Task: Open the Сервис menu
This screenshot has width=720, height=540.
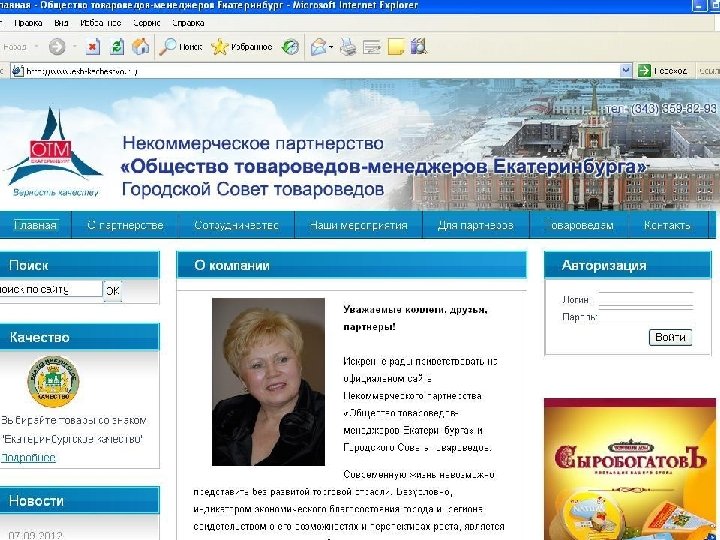Action: coord(146,23)
